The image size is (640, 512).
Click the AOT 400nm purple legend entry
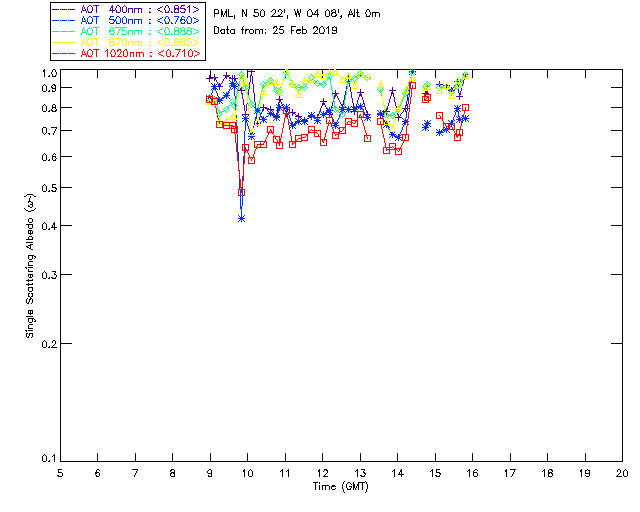126,9
